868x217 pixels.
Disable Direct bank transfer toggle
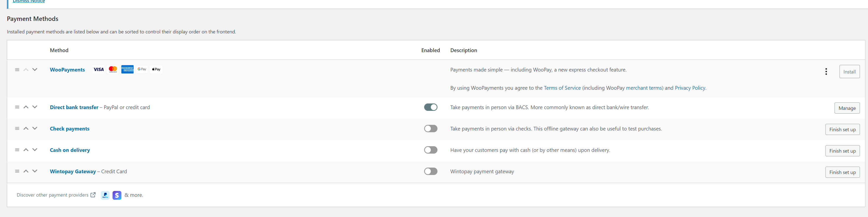click(430, 107)
